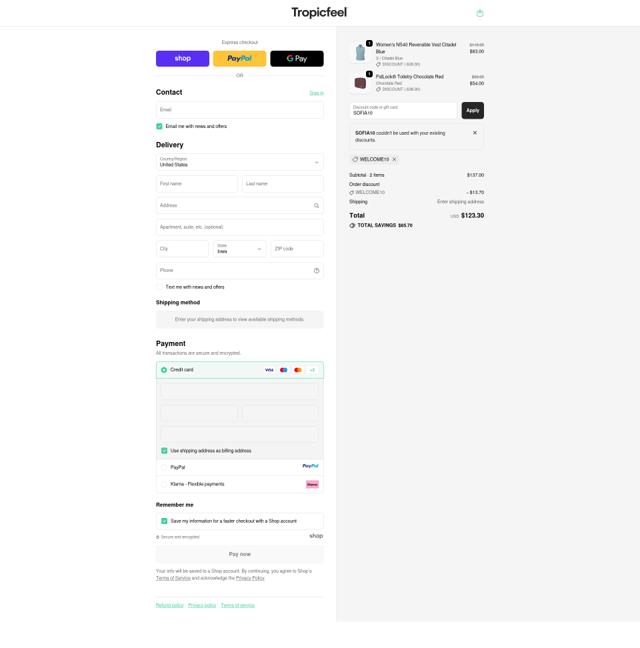Image resolution: width=640 pixels, height=648 pixels.
Task: Open the Sign in link
Action: click(x=316, y=93)
